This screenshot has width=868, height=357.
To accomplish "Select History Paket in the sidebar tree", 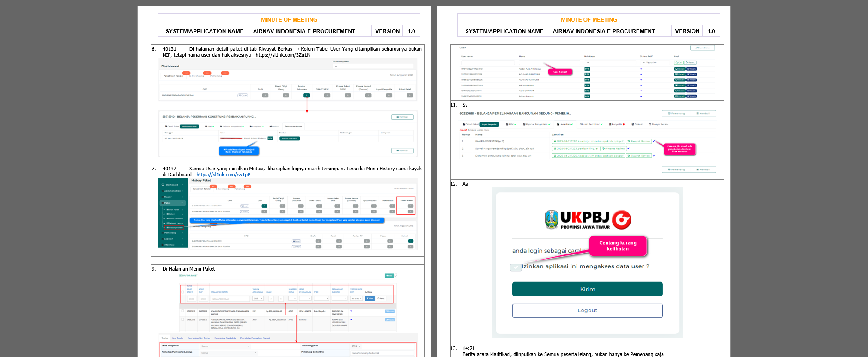I will [175, 227].
